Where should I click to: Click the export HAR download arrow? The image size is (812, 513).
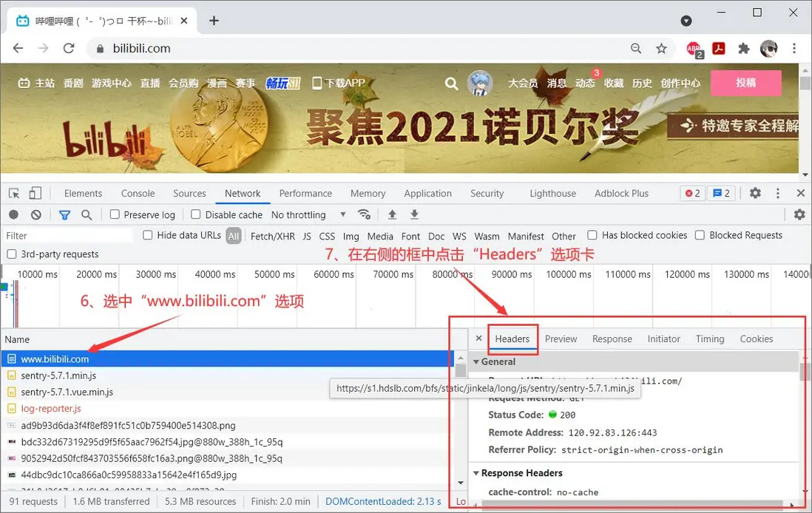tap(414, 214)
